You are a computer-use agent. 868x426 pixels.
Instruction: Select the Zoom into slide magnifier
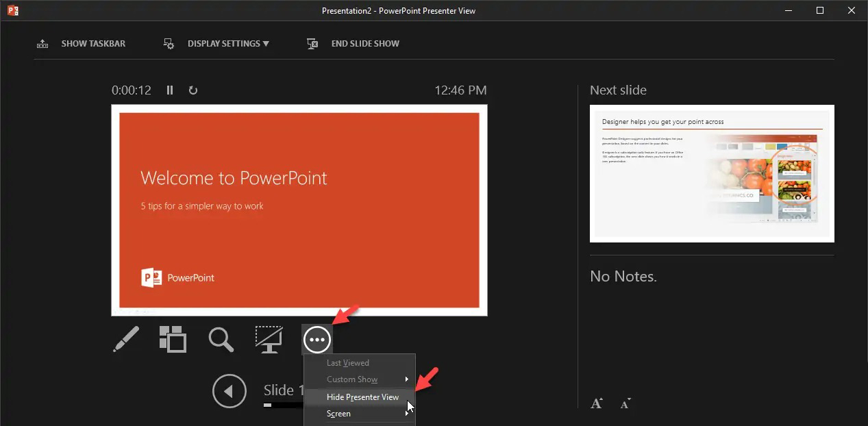tap(221, 339)
